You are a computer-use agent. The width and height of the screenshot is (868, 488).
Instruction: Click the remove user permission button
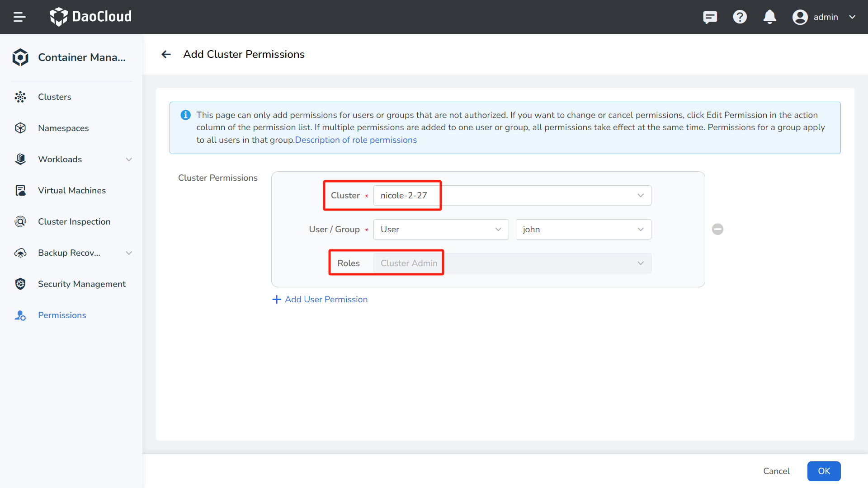718,229
